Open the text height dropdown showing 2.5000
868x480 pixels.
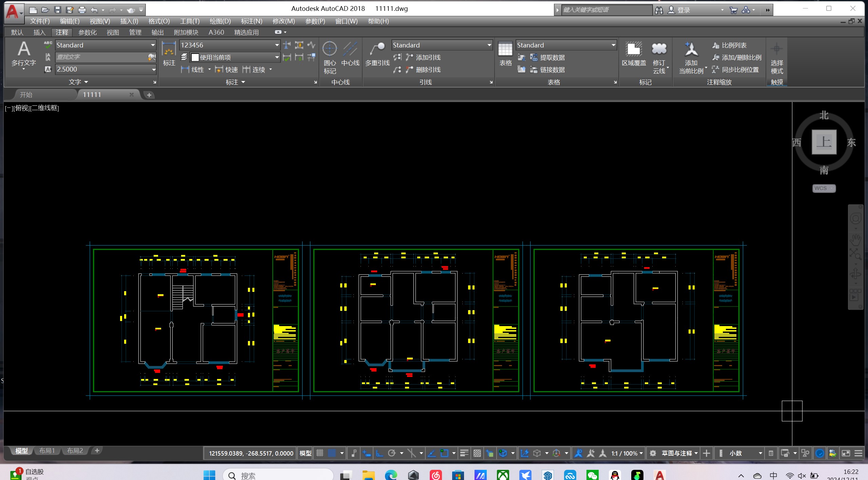pyautogui.click(x=153, y=69)
